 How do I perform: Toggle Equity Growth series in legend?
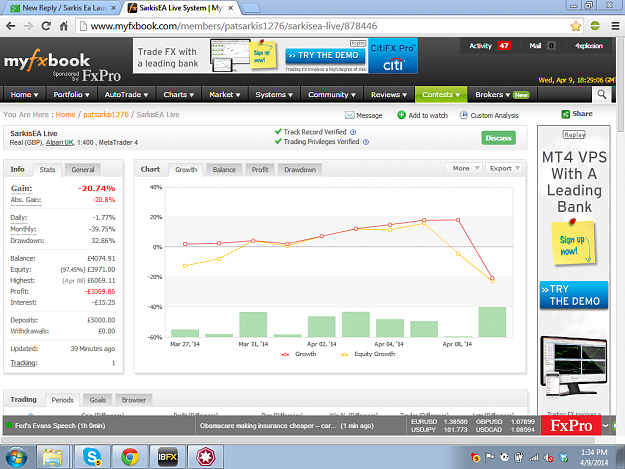[368, 354]
